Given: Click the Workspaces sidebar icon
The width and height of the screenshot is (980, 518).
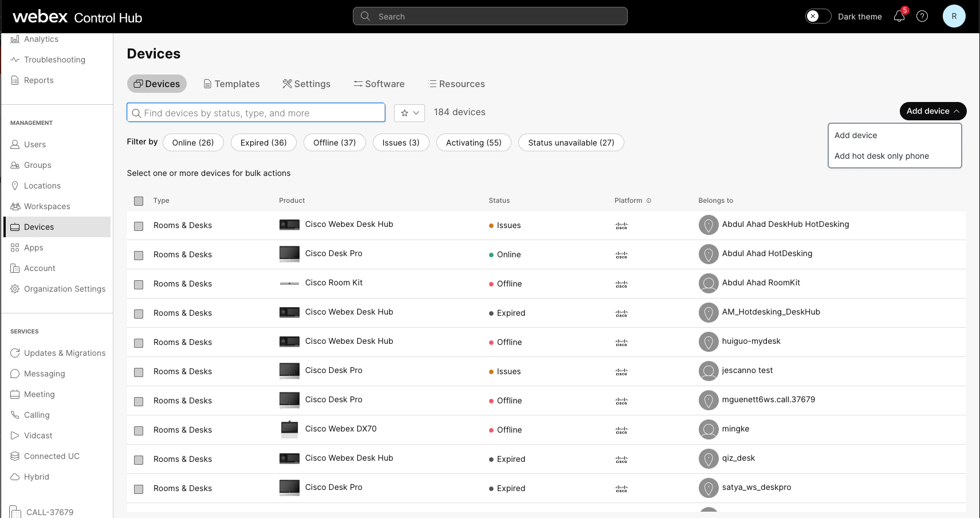Looking at the screenshot, I should (15, 206).
